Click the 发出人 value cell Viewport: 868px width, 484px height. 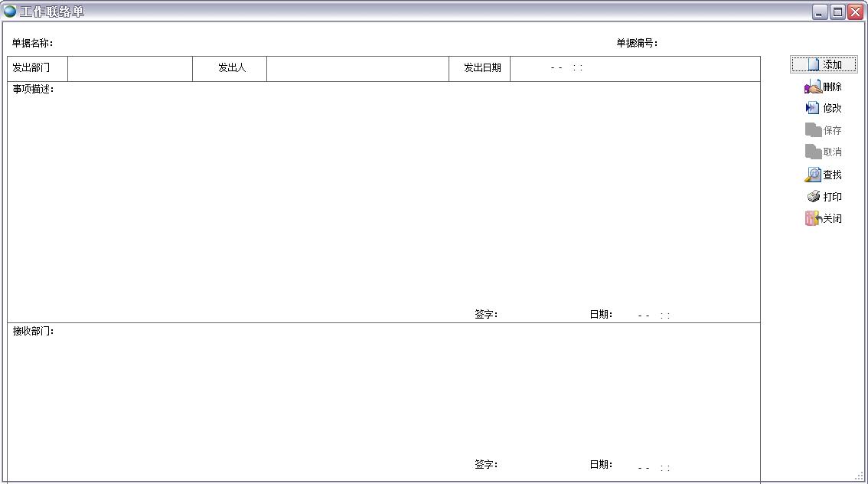(x=357, y=68)
